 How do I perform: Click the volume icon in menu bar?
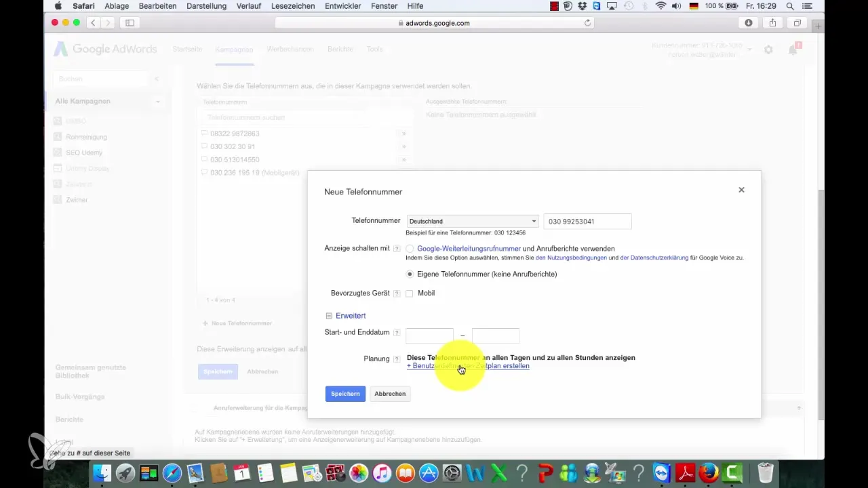677,6
